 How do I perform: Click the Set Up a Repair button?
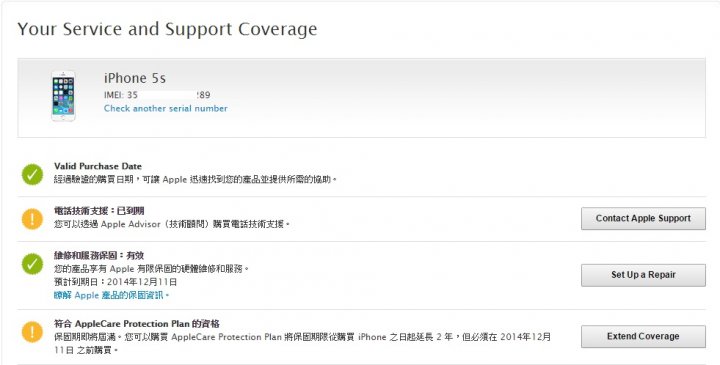coord(643,275)
